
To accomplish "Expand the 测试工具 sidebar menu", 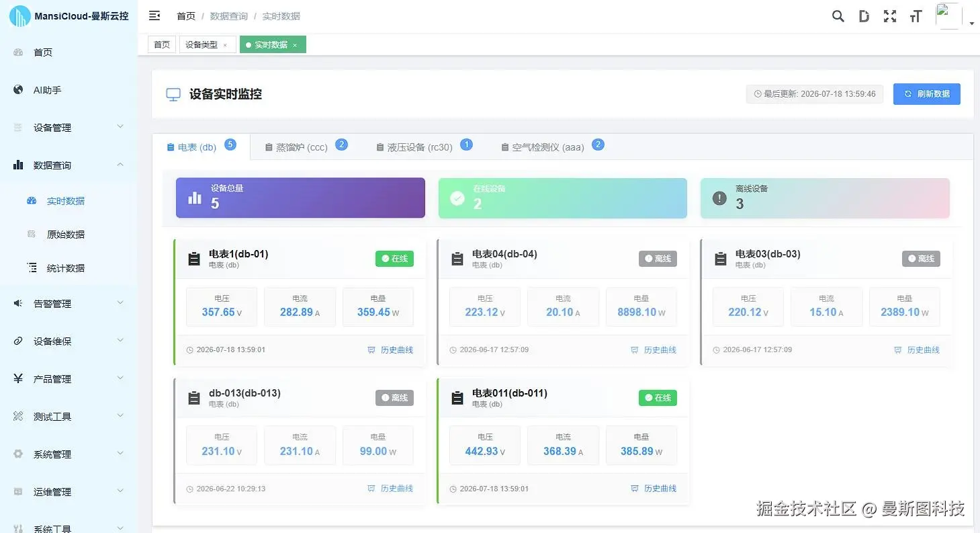I will (69, 417).
